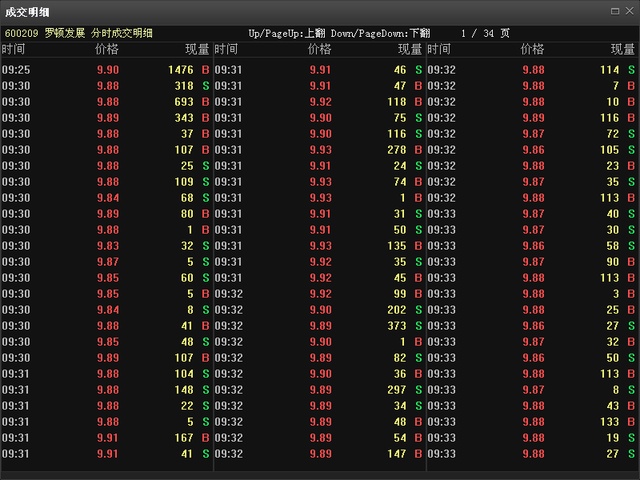
Task: Click the 24 volume cell
Action: (400, 166)
